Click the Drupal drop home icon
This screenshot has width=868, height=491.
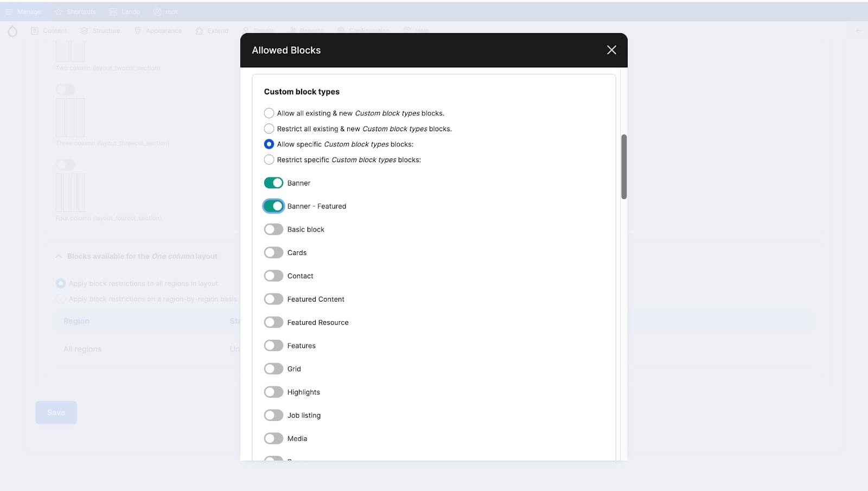12,31
